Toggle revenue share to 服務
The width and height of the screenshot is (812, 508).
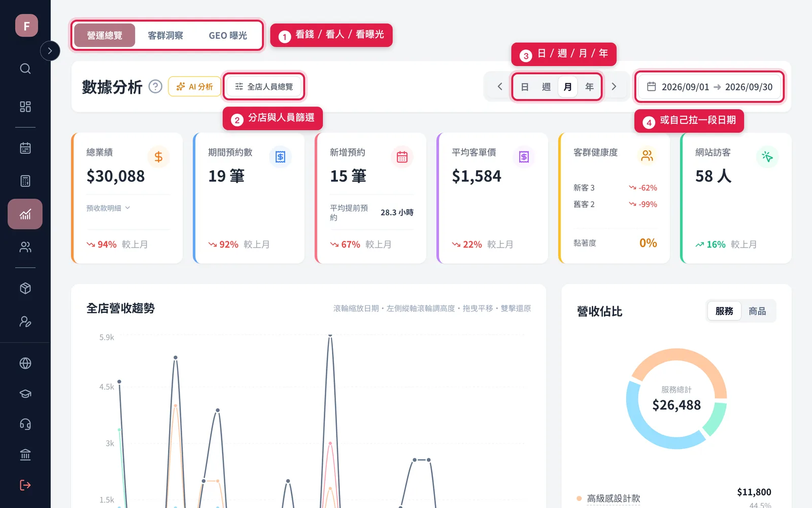(x=724, y=311)
